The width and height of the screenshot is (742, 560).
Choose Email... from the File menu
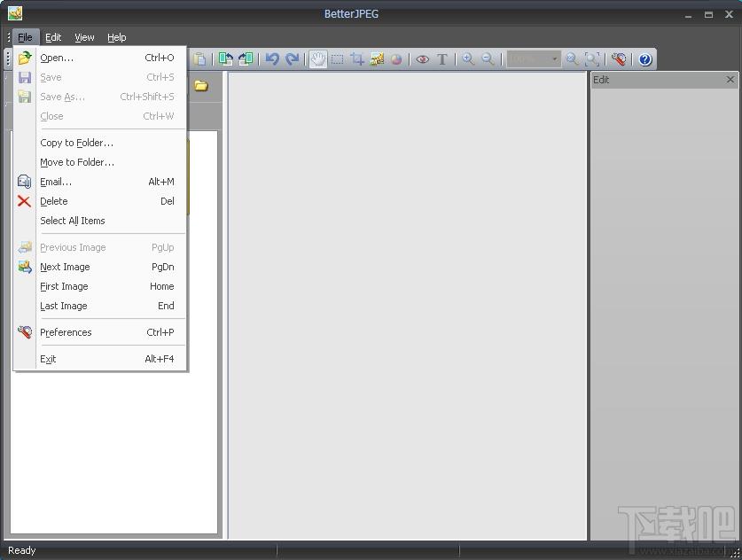coord(100,182)
